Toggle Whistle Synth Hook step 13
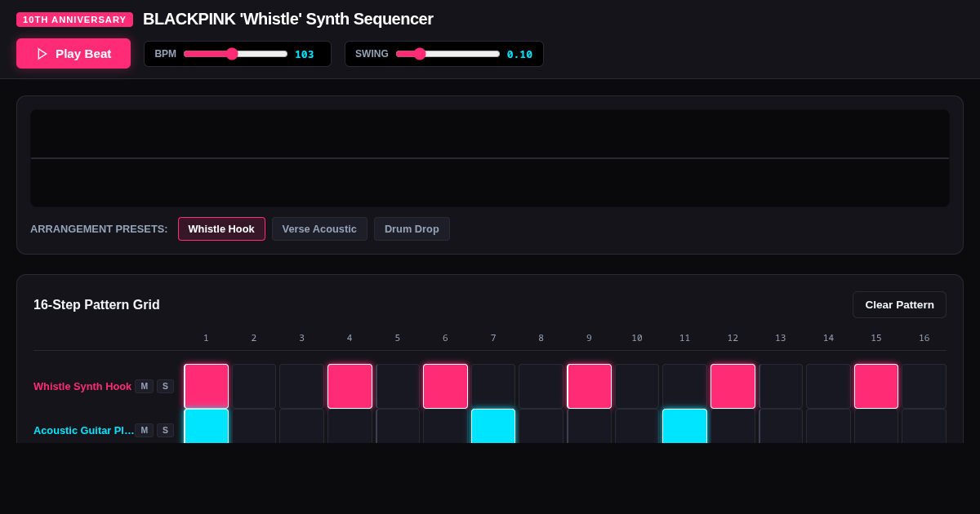Image resolution: width=980 pixels, height=514 pixels. point(781,386)
